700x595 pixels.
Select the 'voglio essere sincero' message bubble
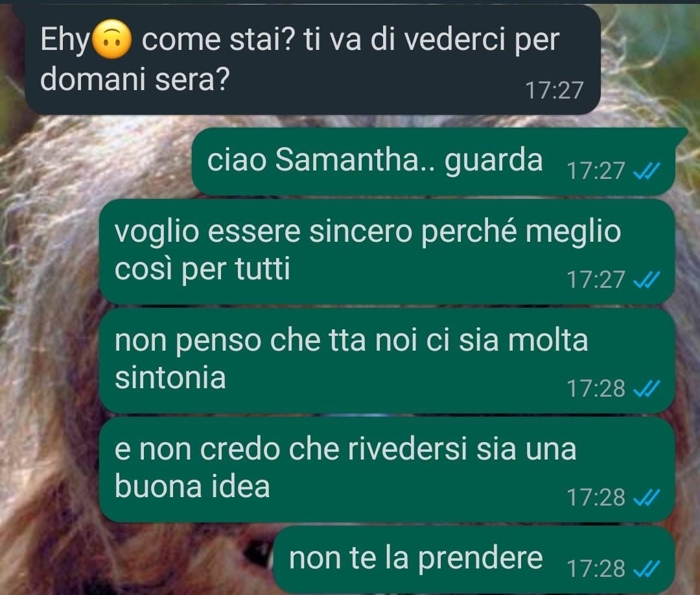click(x=386, y=251)
